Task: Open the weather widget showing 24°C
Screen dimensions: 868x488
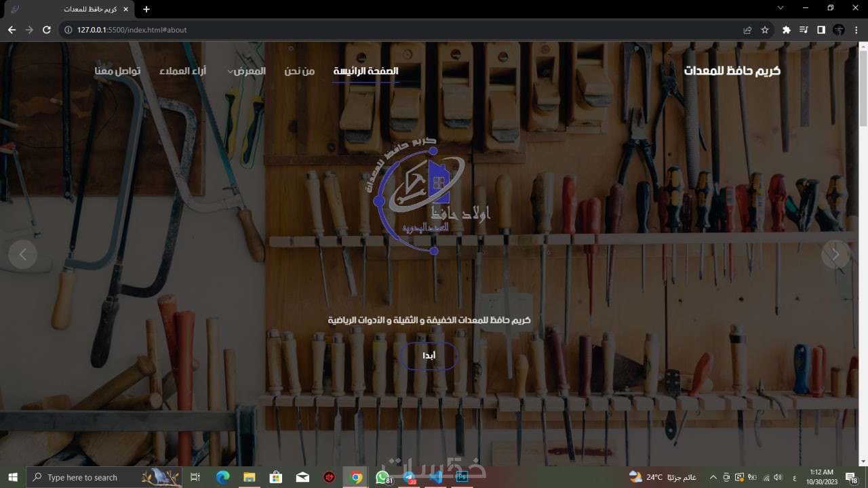Action: click(663, 477)
